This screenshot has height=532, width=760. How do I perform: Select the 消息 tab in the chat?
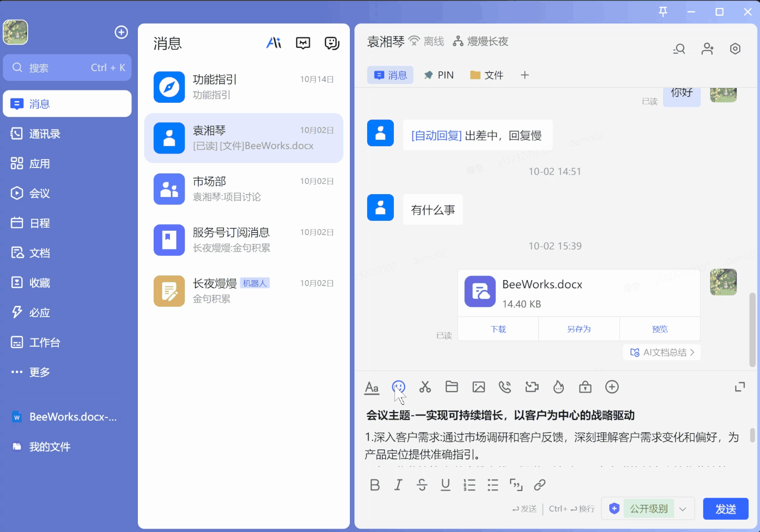coord(390,75)
